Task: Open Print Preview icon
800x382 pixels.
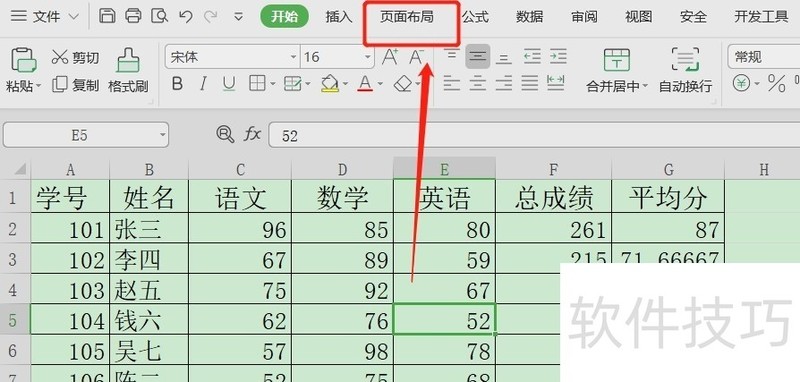Action: point(160,16)
